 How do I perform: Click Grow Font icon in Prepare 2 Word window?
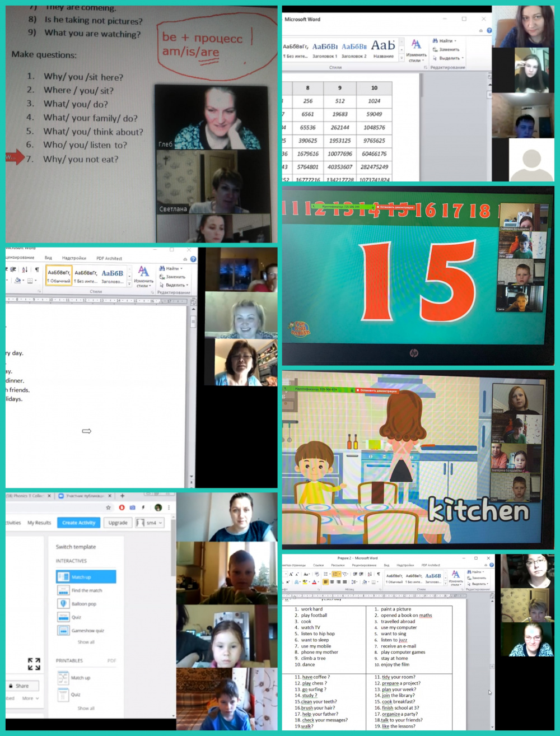(291, 574)
